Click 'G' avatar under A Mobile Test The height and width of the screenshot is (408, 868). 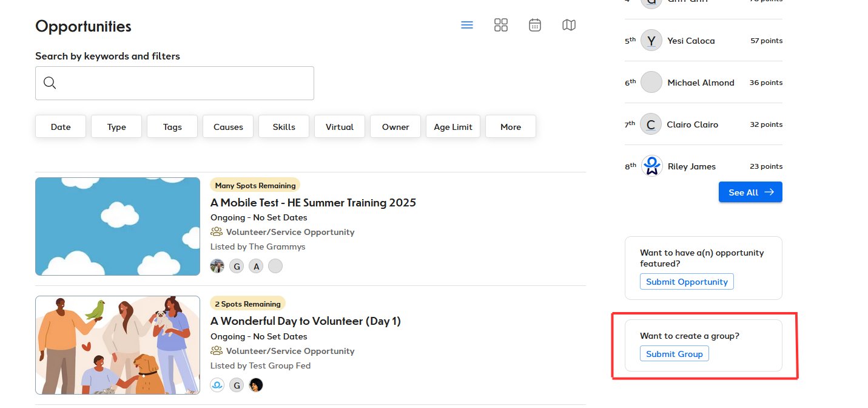point(237,266)
